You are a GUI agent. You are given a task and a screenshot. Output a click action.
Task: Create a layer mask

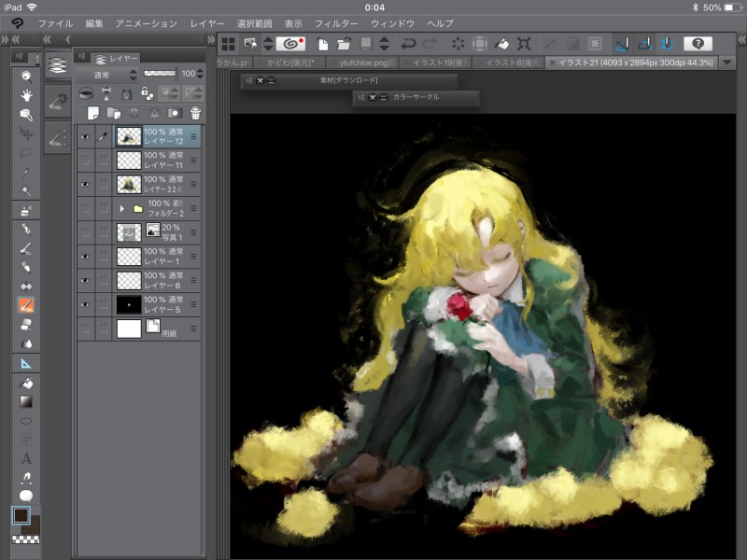[x=175, y=113]
